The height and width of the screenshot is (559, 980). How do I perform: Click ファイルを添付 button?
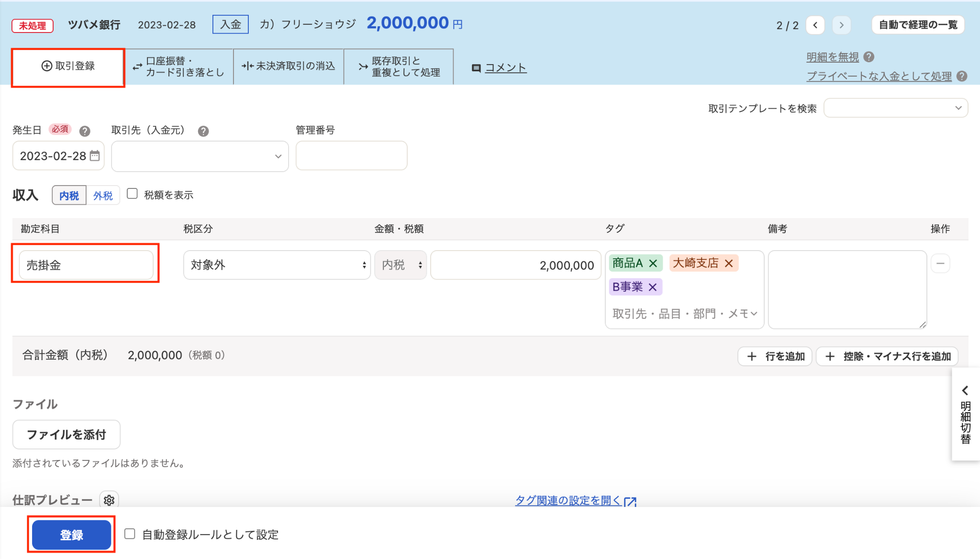(x=67, y=435)
